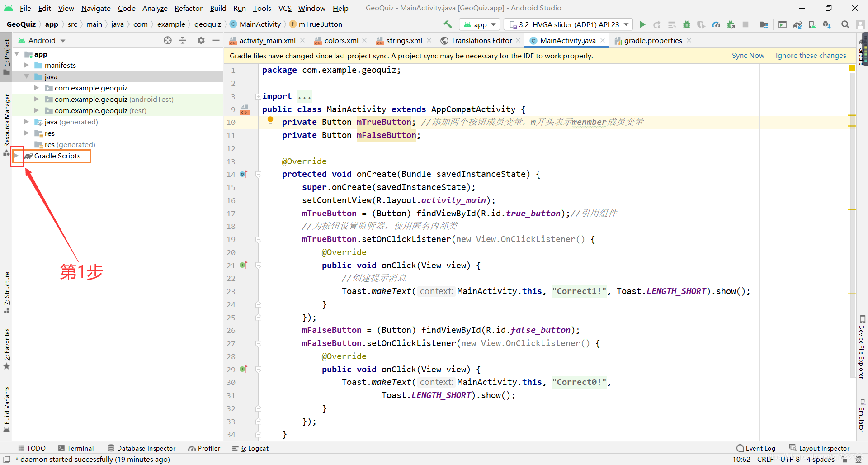Click the Make Project hammer icon
This screenshot has height=465, width=868.
click(448, 24)
